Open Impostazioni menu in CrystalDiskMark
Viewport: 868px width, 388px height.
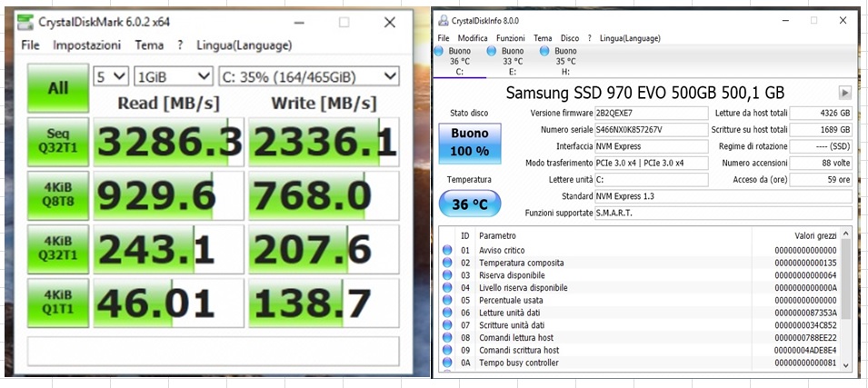point(86,45)
